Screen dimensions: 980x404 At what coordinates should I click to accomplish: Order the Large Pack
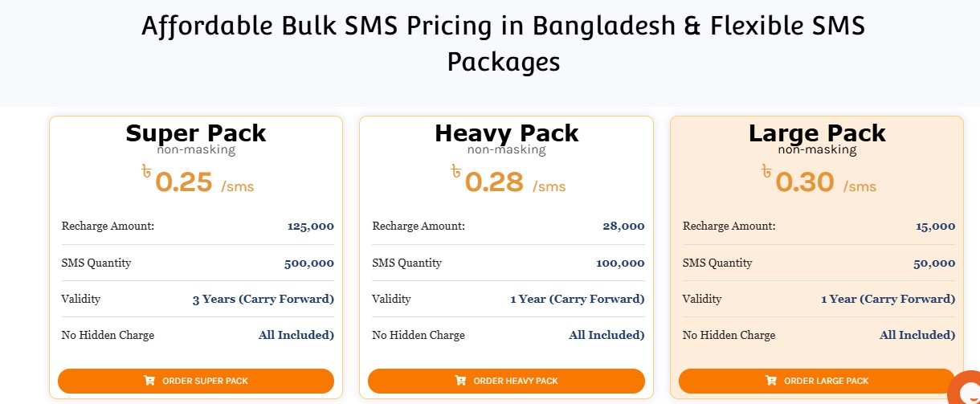[817, 381]
